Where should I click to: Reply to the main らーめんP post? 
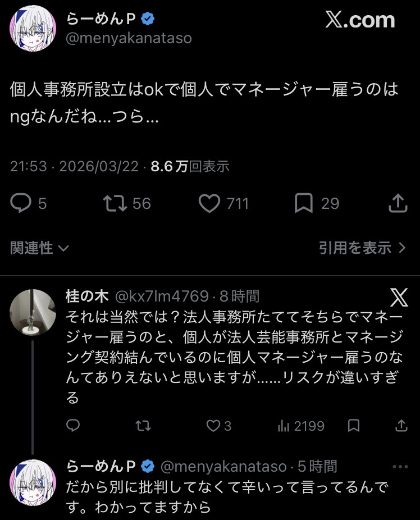pos(21,203)
